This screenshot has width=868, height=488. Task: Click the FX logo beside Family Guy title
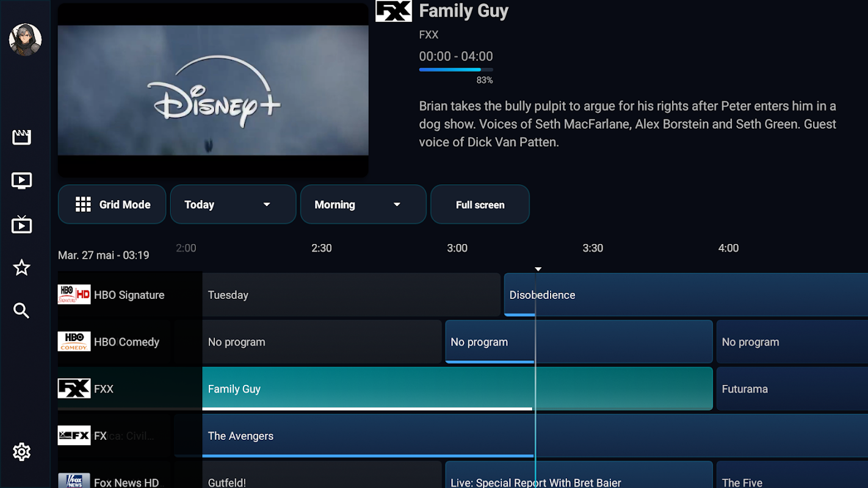coord(394,11)
